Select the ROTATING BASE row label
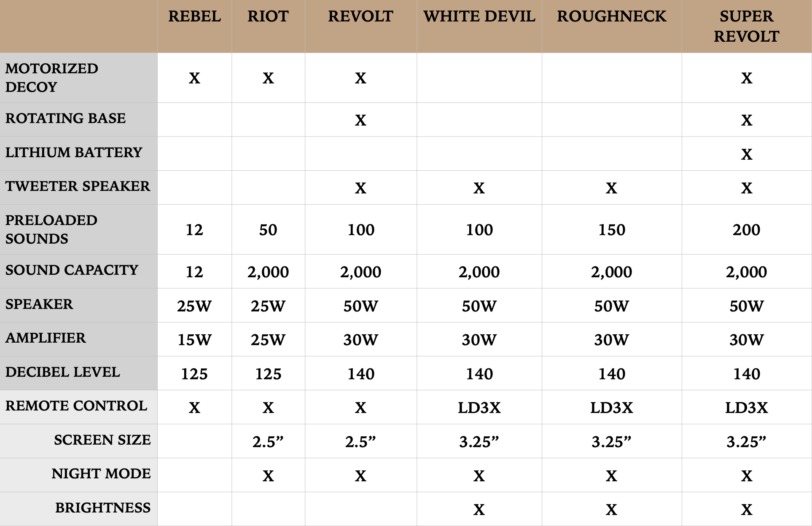This screenshot has width=812, height=526. tap(65, 118)
